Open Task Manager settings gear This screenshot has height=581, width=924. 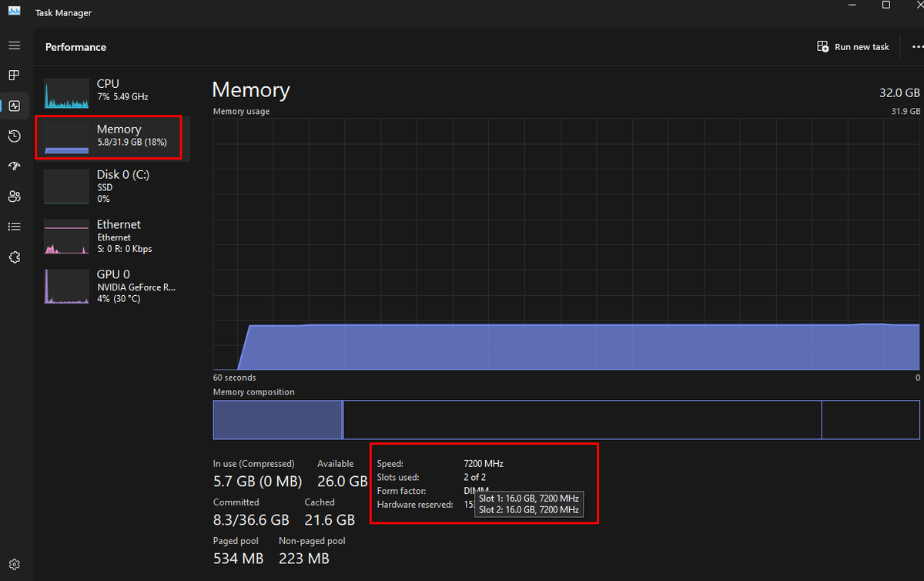[13, 563]
